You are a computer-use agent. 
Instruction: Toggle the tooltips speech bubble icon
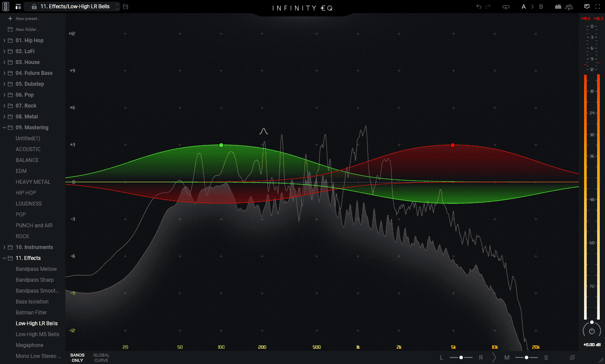[587, 7]
